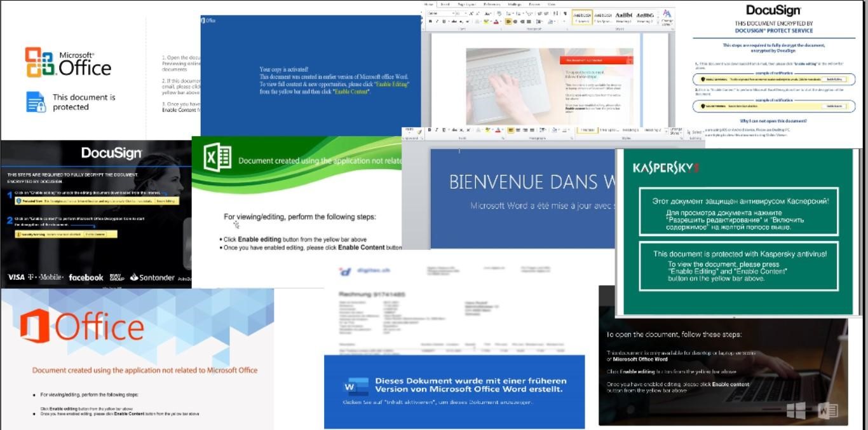Switch to the Page Layout ribbon tab
Screen dimensions: 868x430
(467, 4)
